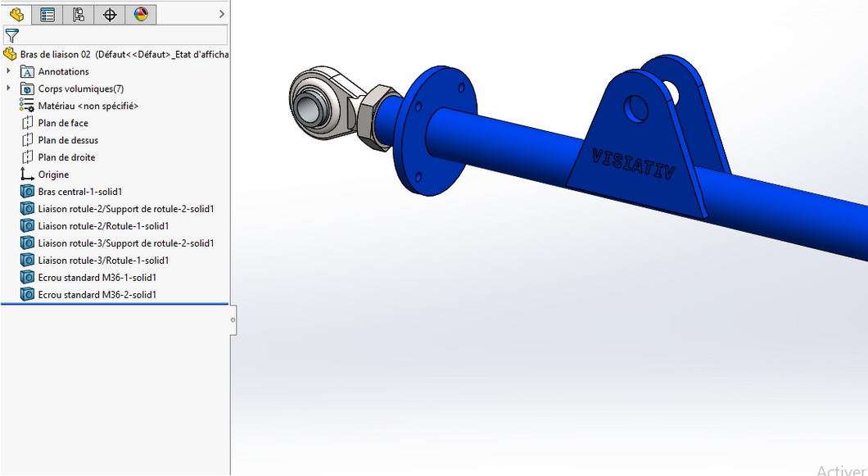Click the Bras central-1-solid1 label
Viewport: 868px width, 476px height.
80,192
